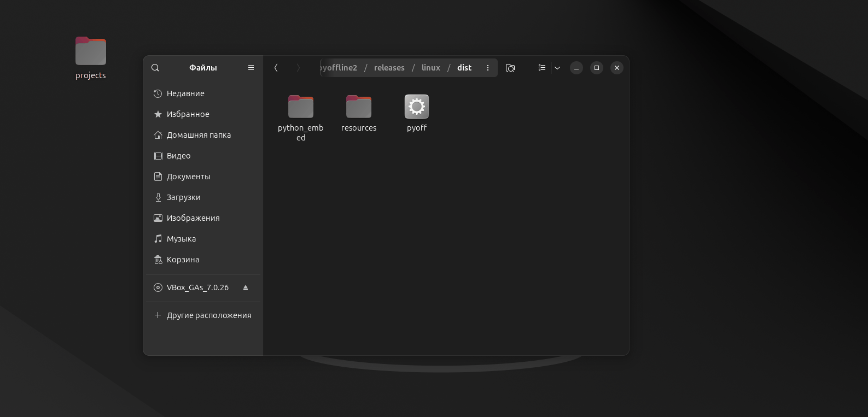Viewport: 868px width, 417px height.
Task: Select VBox_GAs_7.0.26 volume label
Action: coord(197,287)
